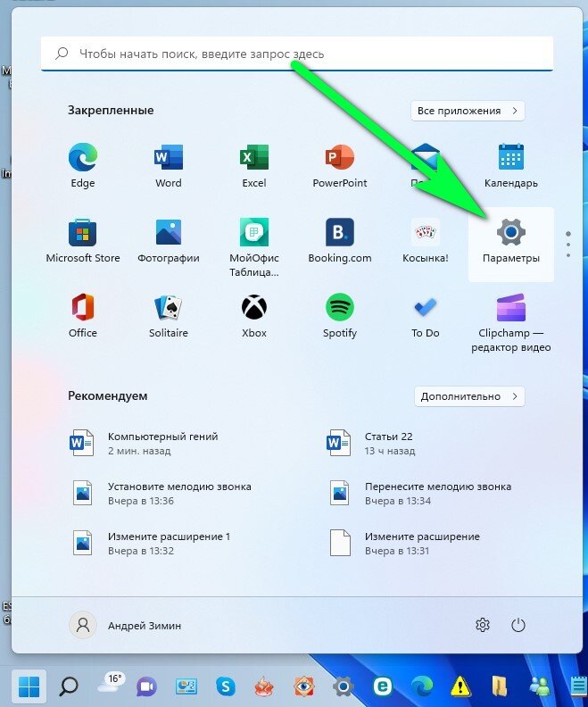588x707 pixels.
Task: Open Microsoft Store
Action: [82, 240]
